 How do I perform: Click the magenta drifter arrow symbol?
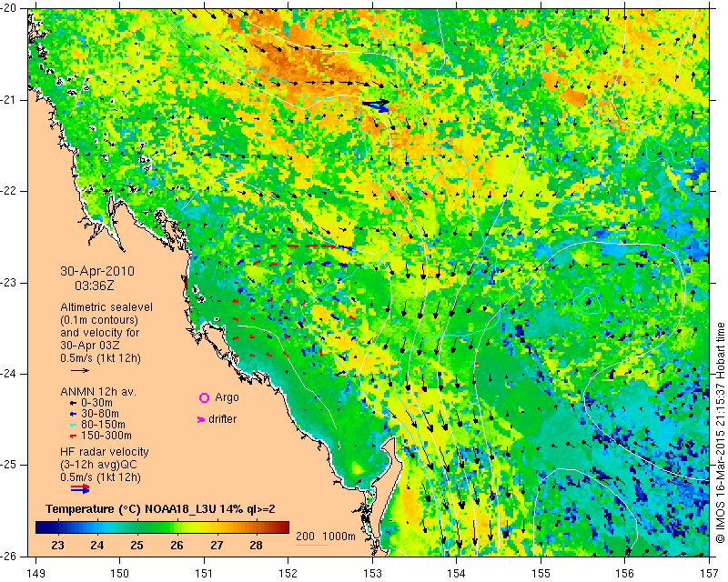click(200, 419)
